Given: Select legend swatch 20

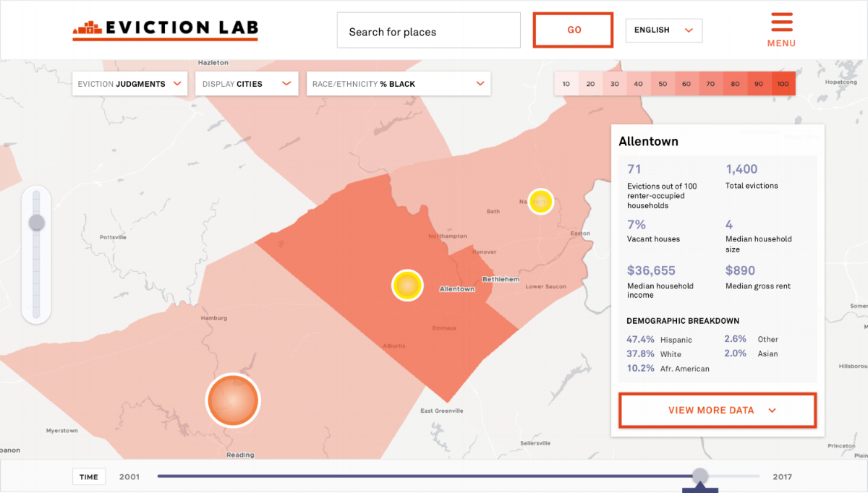Looking at the screenshot, I should tap(590, 84).
